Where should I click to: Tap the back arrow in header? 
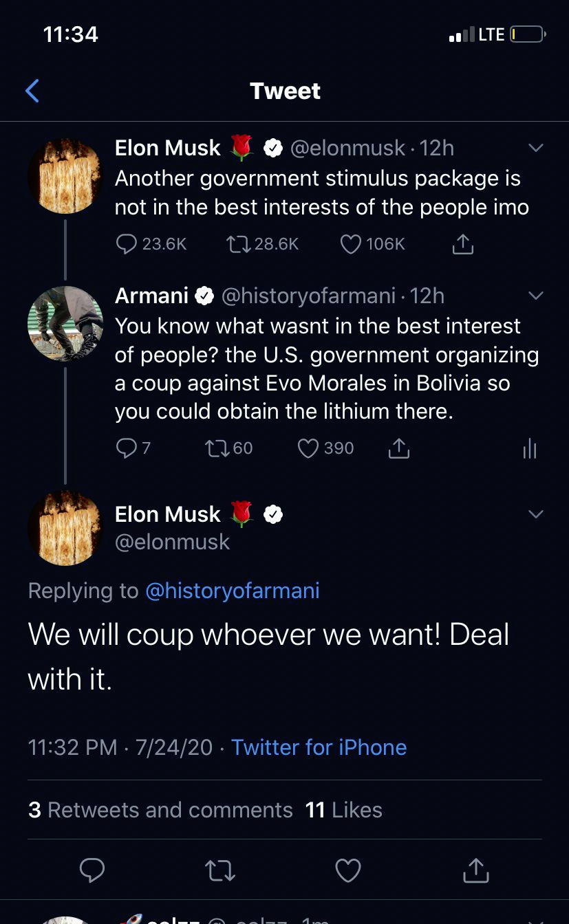point(32,91)
